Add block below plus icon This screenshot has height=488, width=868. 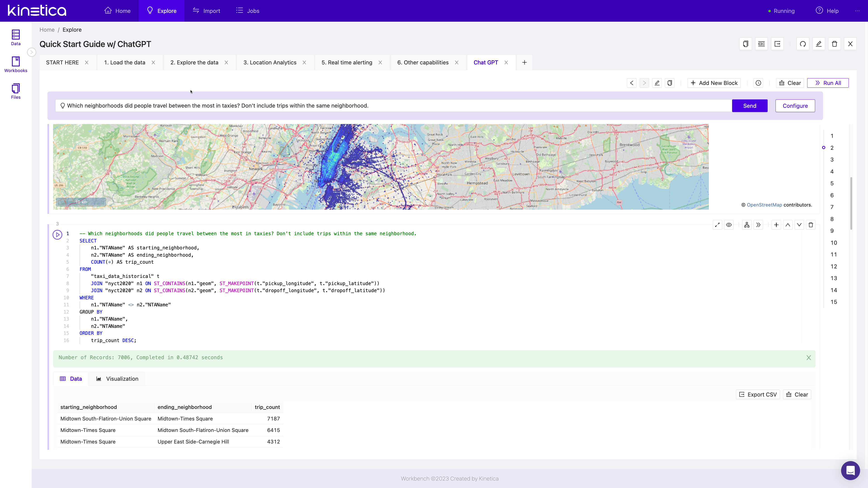776,225
